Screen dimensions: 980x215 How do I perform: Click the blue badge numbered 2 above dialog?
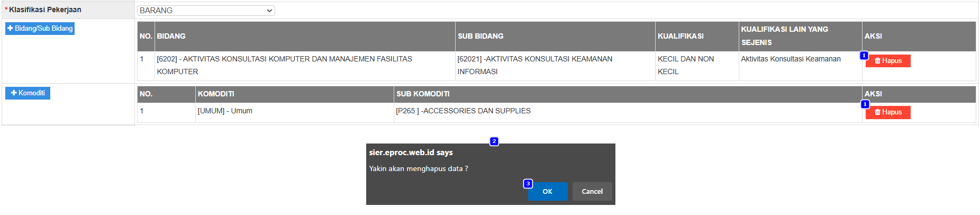pyautogui.click(x=494, y=141)
